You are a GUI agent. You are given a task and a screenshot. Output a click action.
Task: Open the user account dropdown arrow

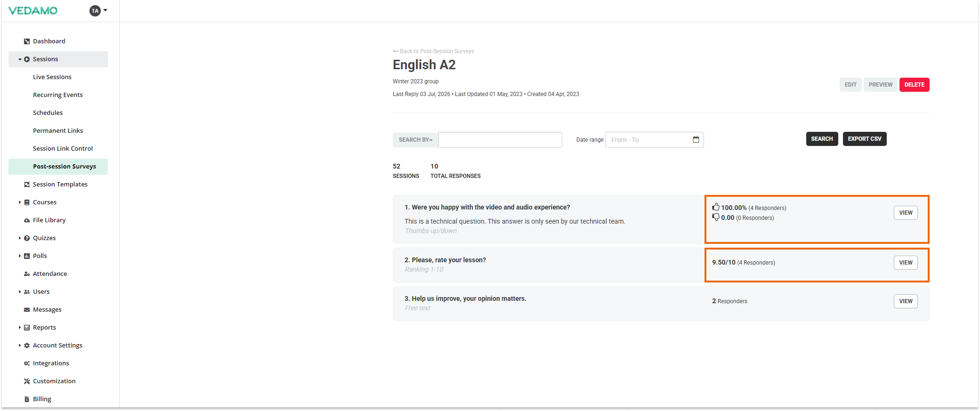pyautogui.click(x=105, y=10)
